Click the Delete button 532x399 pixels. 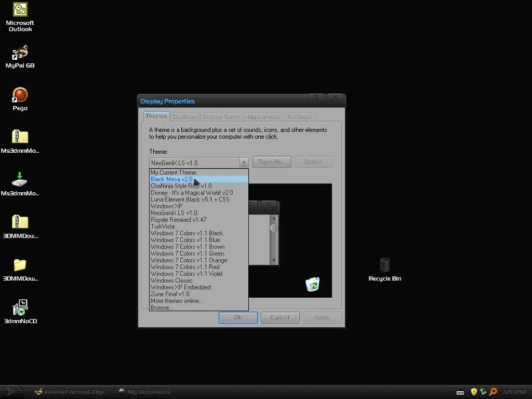pos(314,162)
